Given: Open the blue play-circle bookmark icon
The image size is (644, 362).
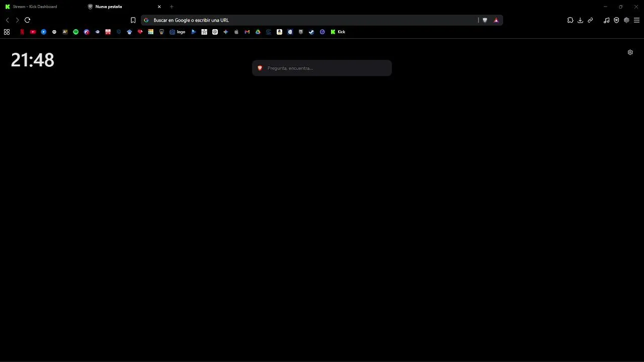Looking at the screenshot, I should pos(44,32).
